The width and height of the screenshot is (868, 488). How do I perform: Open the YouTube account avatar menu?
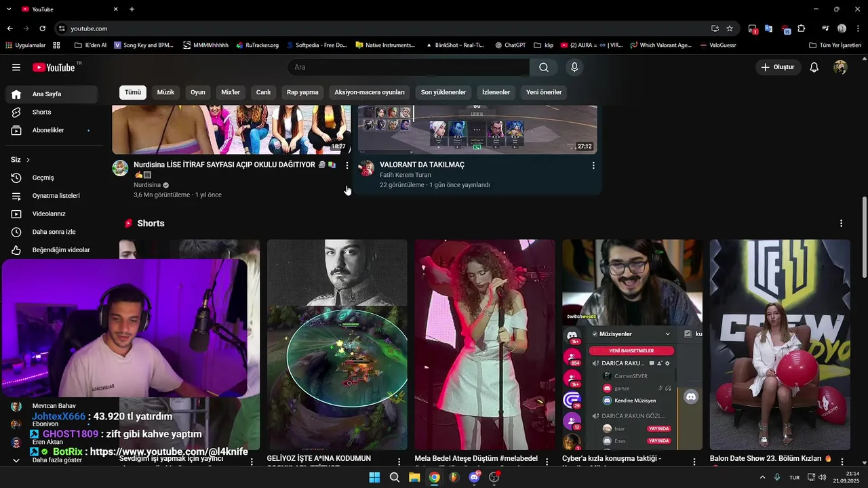840,67
